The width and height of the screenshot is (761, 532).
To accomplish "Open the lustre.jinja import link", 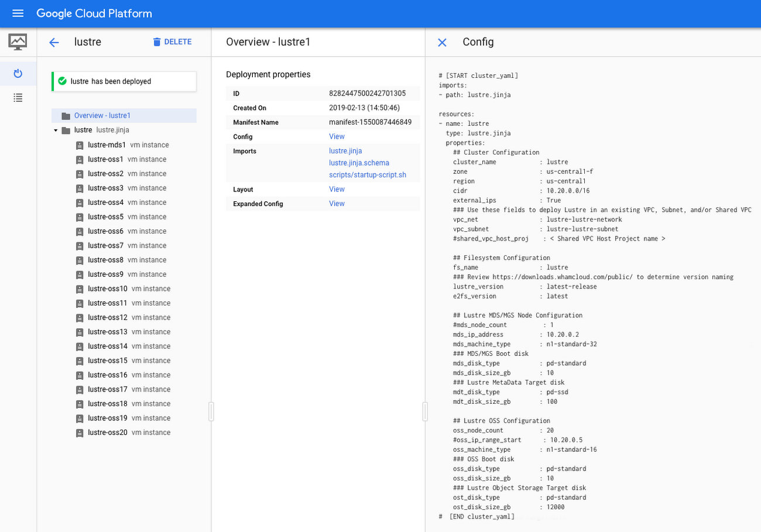I will tap(345, 151).
